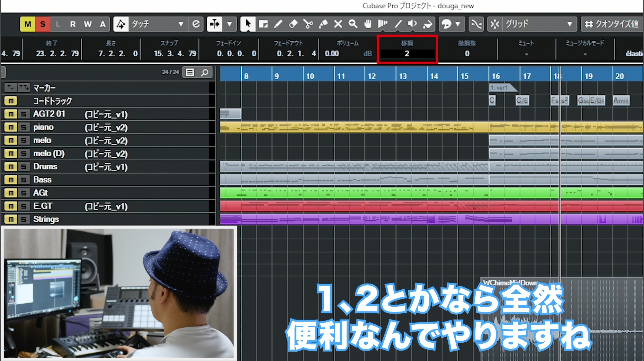The image size is (644, 361).
Task: Toggle global Listen L button
Action: (58, 24)
